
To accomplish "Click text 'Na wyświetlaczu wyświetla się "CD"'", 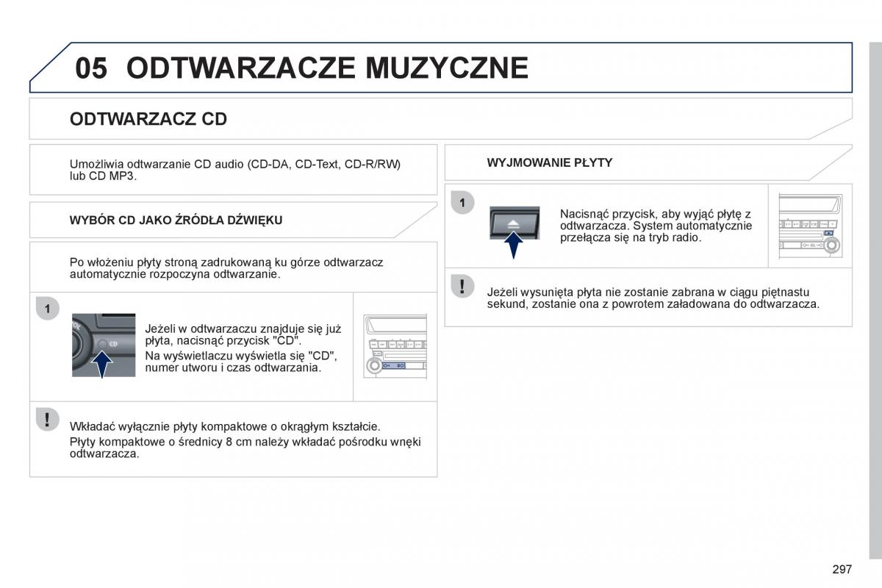I will (241, 362).
